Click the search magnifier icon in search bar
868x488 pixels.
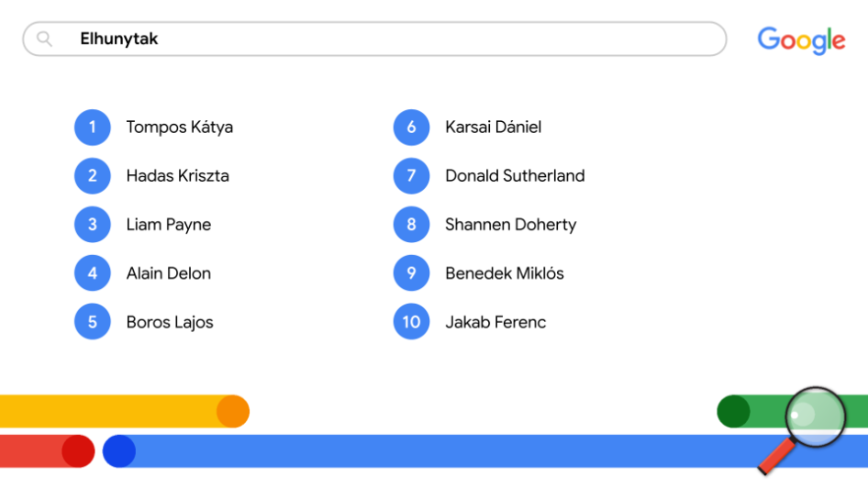44,39
